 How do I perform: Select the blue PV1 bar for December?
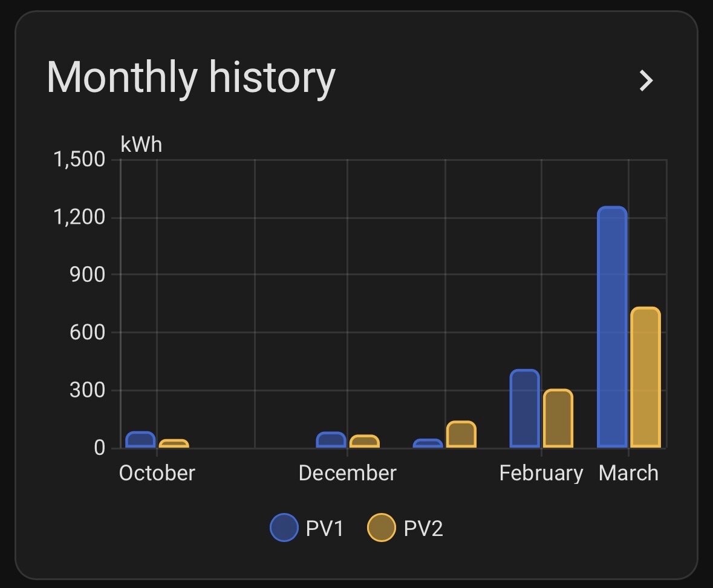coord(331,440)
